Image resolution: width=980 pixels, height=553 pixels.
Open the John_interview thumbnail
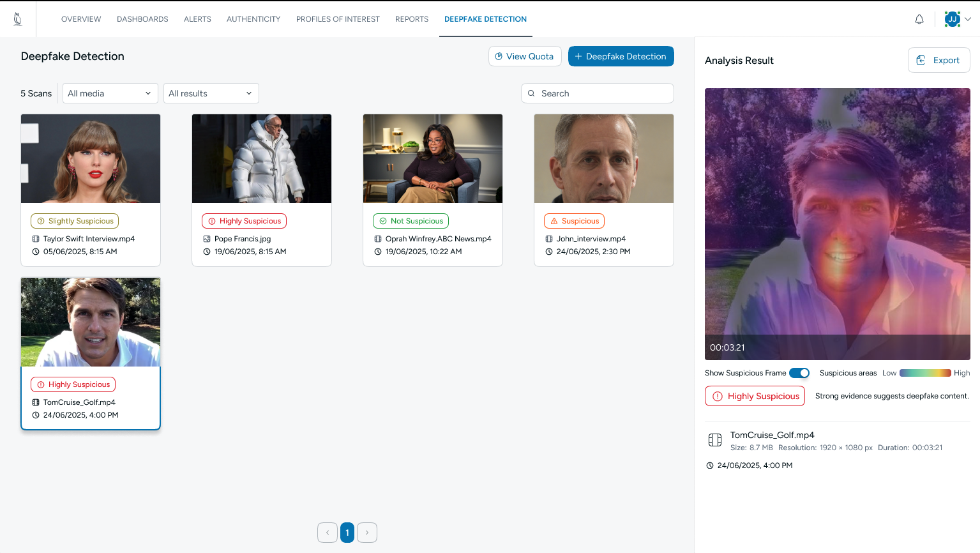pos(604,158)
